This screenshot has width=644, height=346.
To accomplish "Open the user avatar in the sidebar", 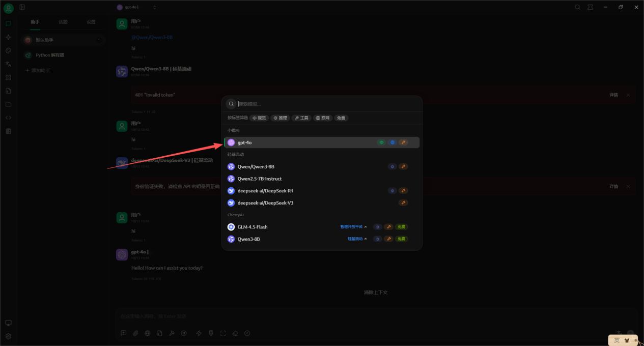I will pos(9,8).
